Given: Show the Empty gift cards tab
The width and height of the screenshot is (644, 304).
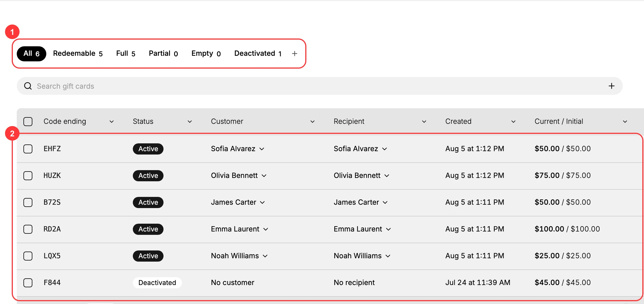Looking at the screenshot, I should [206, 54].
